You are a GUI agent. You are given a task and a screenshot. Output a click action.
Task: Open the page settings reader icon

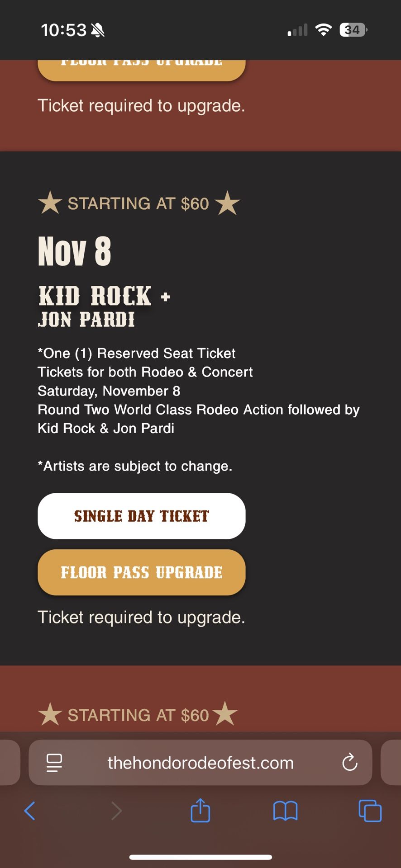tap(54, 763)
